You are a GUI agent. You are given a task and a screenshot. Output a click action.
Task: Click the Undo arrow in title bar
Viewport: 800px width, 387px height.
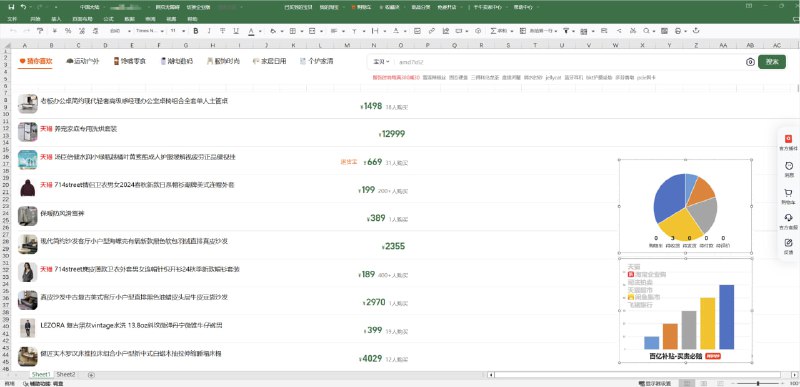pos(23,7)
